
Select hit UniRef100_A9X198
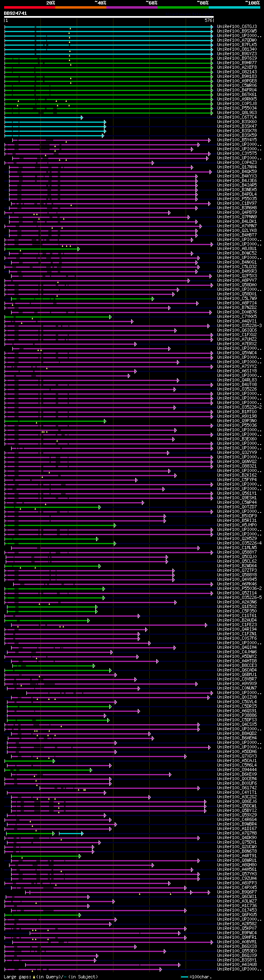click(237, 416)
